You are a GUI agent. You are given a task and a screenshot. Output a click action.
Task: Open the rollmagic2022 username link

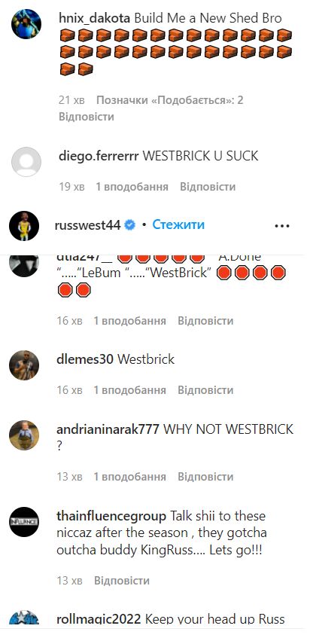(99, 619)
